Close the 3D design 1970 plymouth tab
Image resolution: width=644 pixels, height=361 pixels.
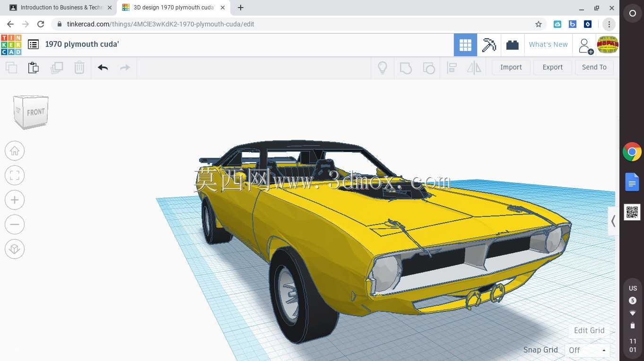click(x=223, y=8)
